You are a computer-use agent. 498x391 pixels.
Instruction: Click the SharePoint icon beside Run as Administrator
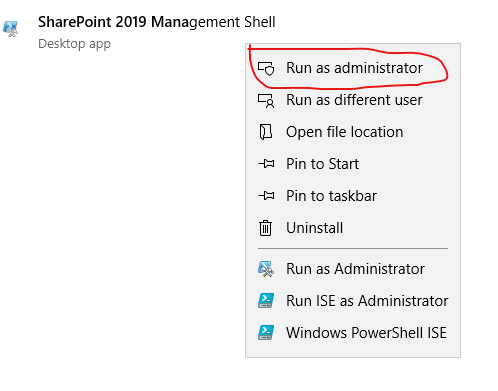point(266,269)
